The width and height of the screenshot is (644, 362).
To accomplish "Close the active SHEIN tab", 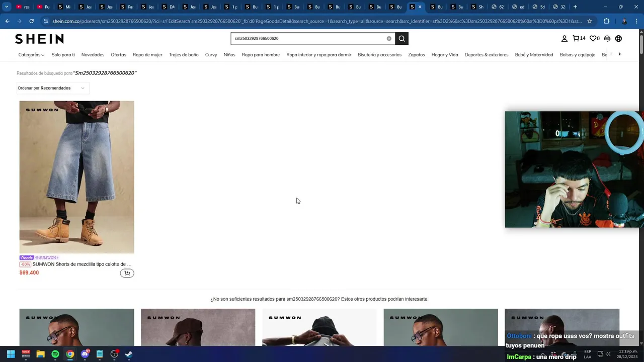I will click(420, 7).
